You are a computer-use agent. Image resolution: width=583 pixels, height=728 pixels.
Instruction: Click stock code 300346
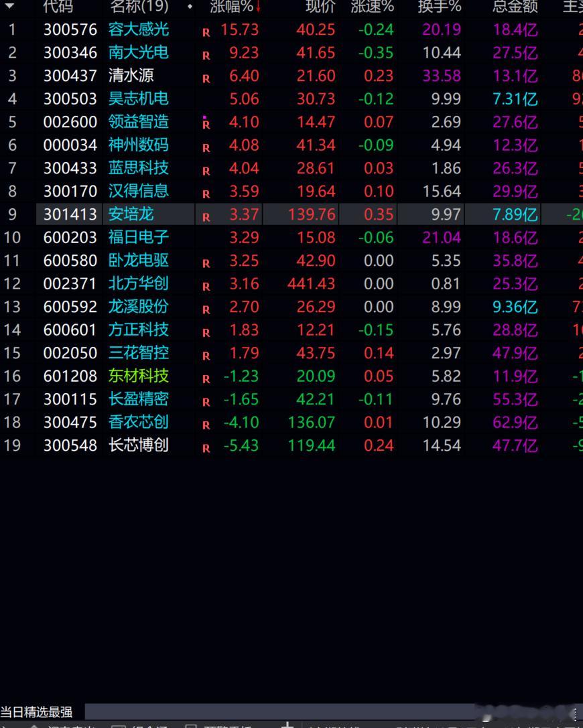70,52
